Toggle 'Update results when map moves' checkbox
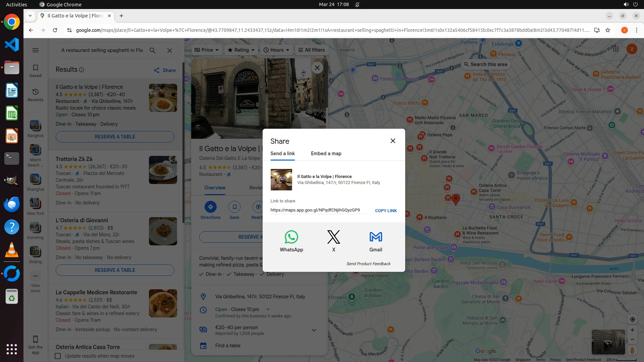This screenshot has height=362, width=644. (58, 356)
